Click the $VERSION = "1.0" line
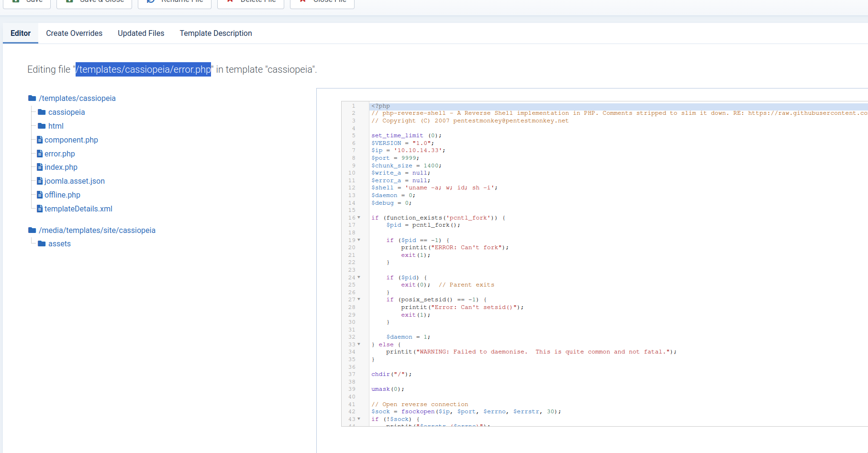The image size is (868, 453). (x=402, y=143)
